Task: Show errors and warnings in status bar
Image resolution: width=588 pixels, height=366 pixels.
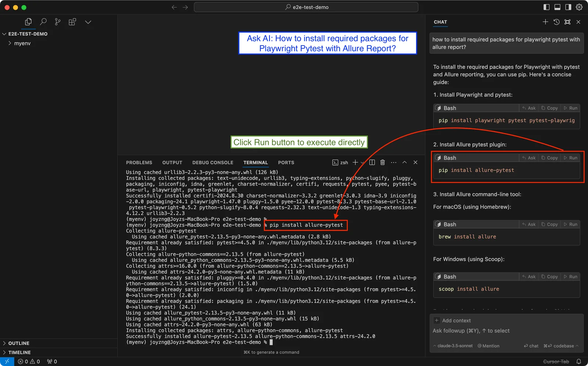Action: click(x=29, y=362)
